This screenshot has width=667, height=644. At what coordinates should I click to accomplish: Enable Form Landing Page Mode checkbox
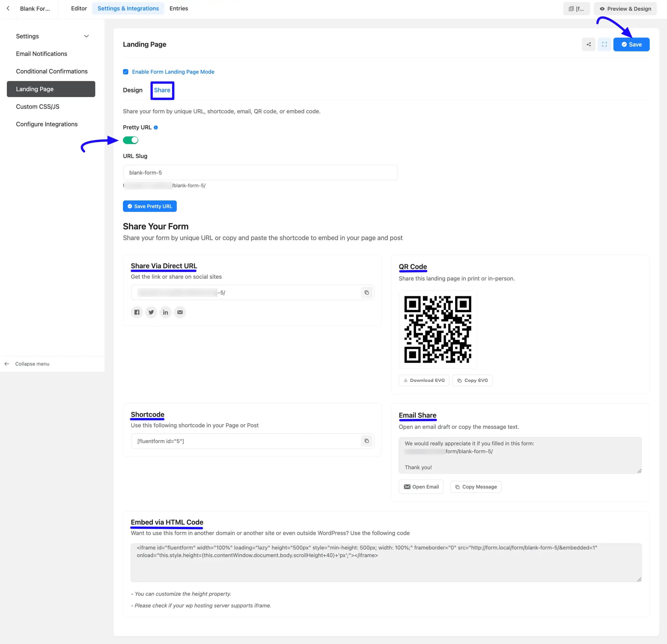pyautogui.click(x=126, y=72)
